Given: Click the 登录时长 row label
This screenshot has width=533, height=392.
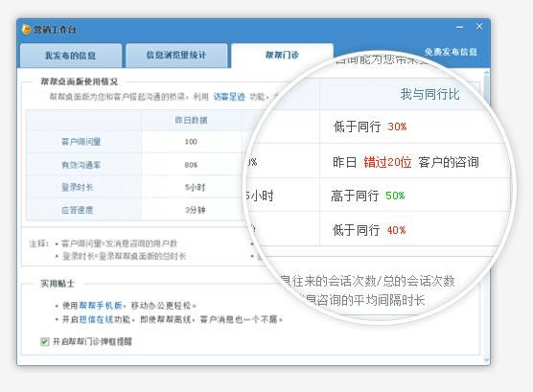Looking at the screenshot, I should pos(77,187).
